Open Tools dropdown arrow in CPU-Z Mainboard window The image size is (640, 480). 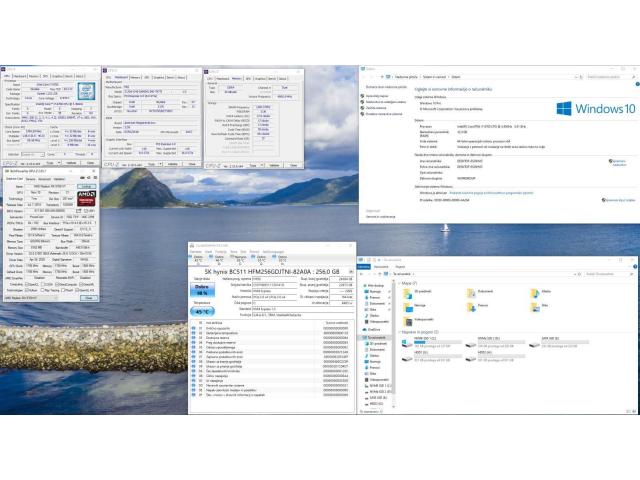click(160, 164)
